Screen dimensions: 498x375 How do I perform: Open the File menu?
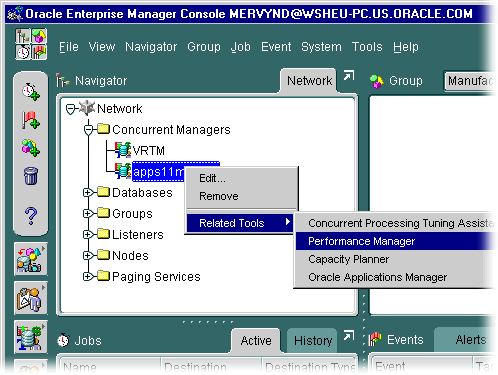coord(69,47)
